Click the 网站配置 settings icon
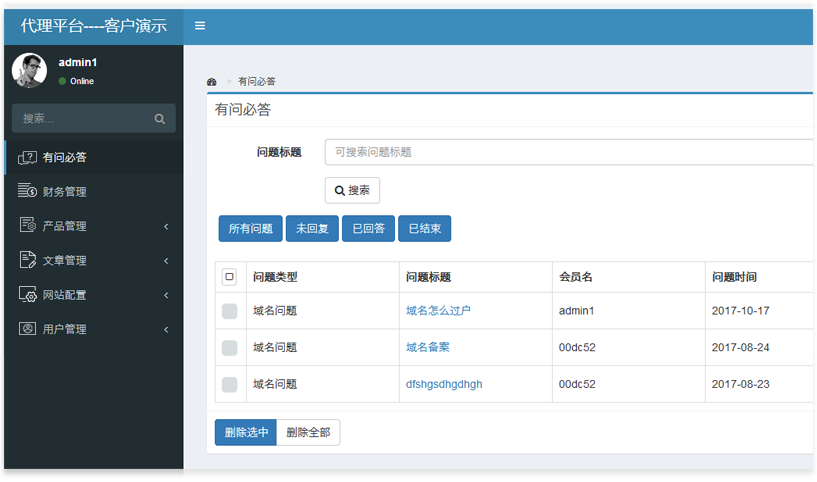Image resolution: width=817 pixels, height=482 pixels. [x=27, y=295]
